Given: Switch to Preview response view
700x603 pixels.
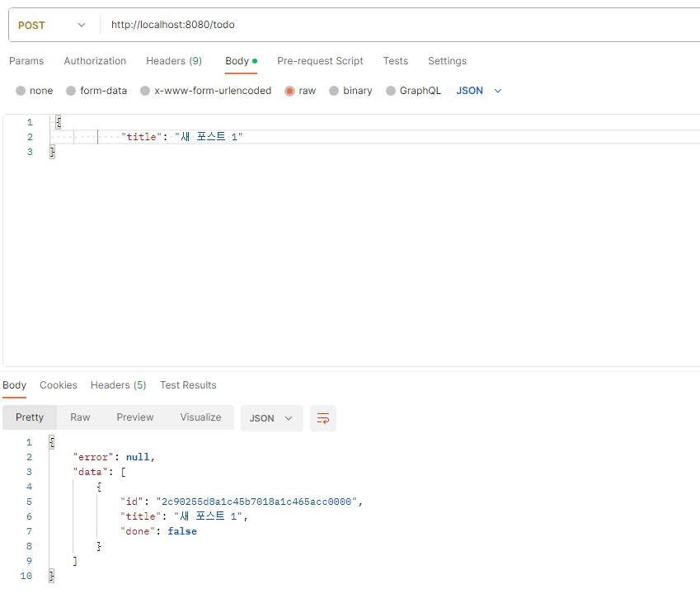Looking at the screenshot, I should click(135, 417).
